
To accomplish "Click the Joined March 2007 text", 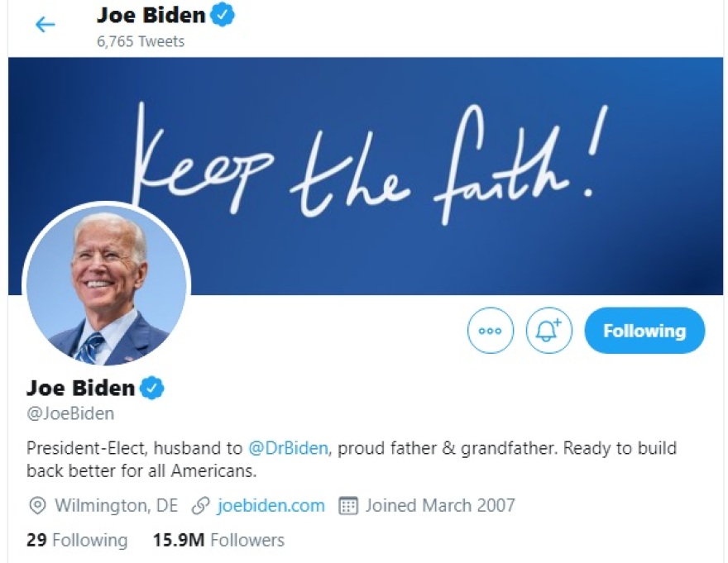I will tap(440, 505).
